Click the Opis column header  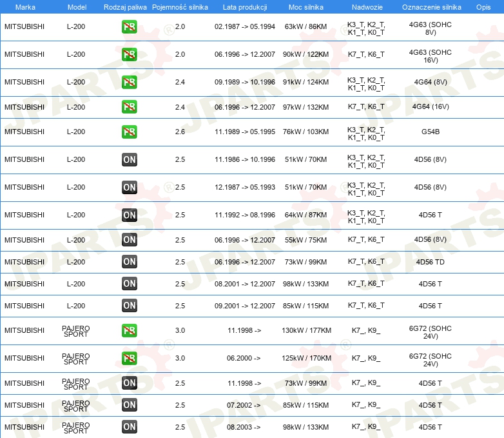tap(483, 6)
